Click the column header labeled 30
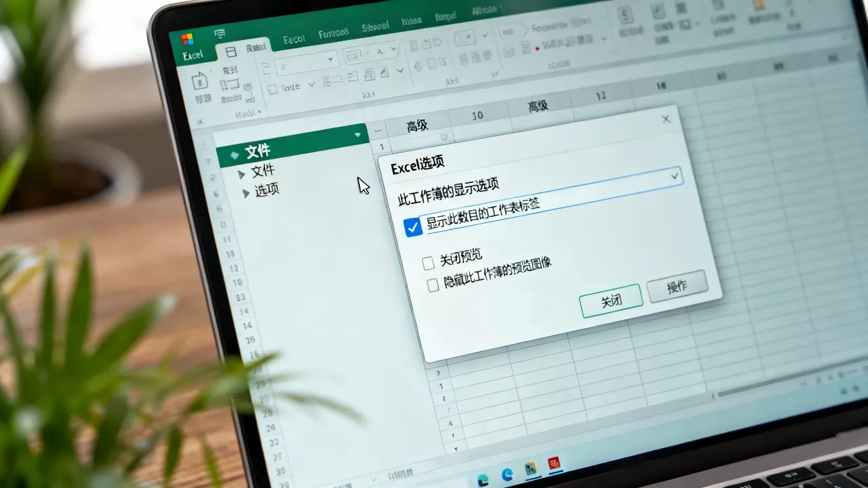Viewport: 868px width, 488px height. click(x=477, y=115)
